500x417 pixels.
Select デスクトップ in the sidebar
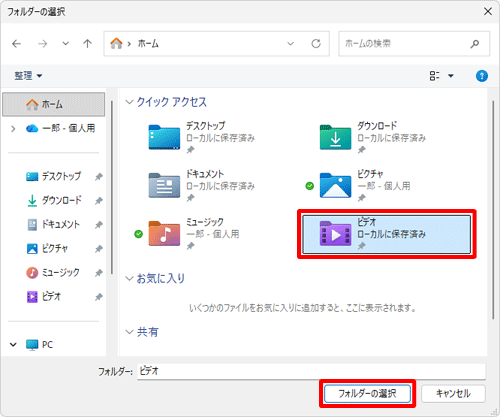coord(53,176)
